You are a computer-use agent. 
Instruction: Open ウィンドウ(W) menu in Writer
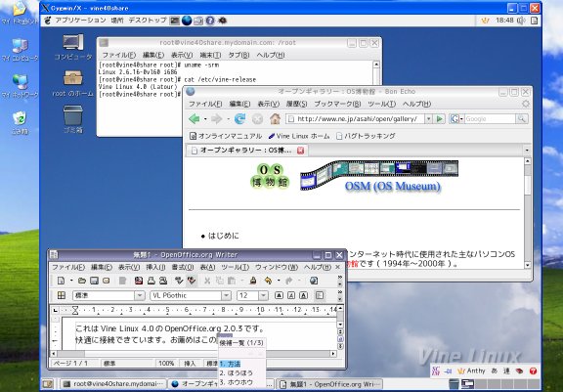click(x=277, y=268)
